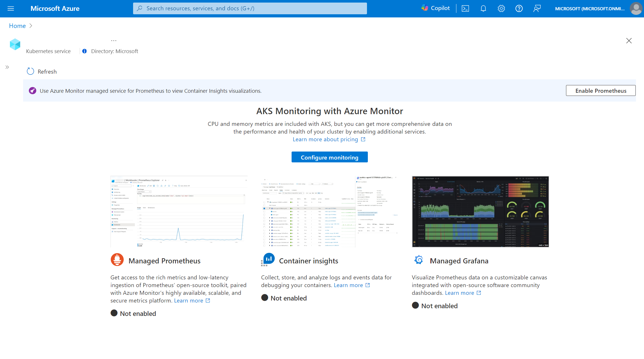
Task: Click the Enable Prometheus button
Action: (600, 91)
